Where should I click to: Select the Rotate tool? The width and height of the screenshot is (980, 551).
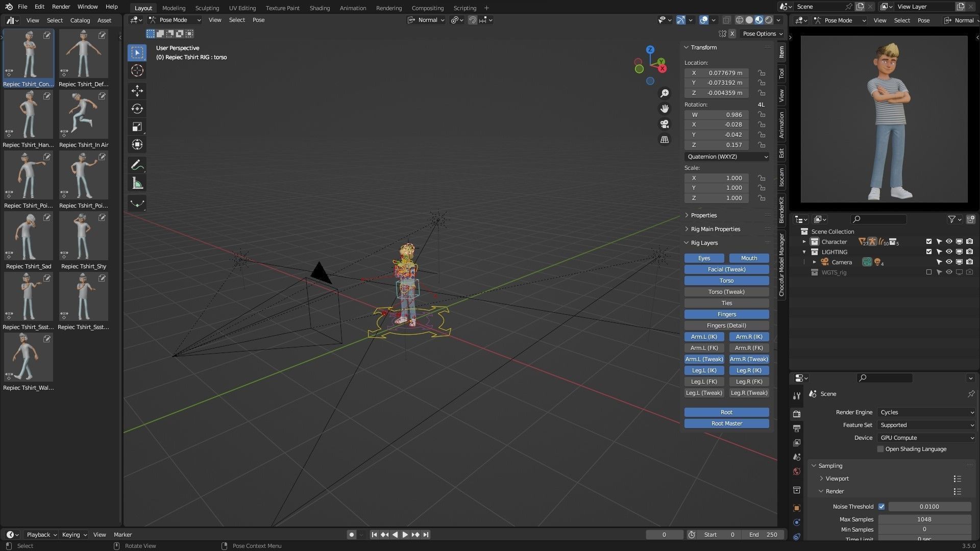tap(137, 109)
